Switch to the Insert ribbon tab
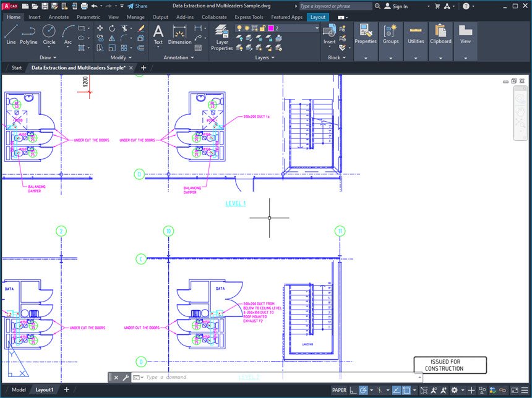The width and height of the screenshot is (532, 398). 34,17
